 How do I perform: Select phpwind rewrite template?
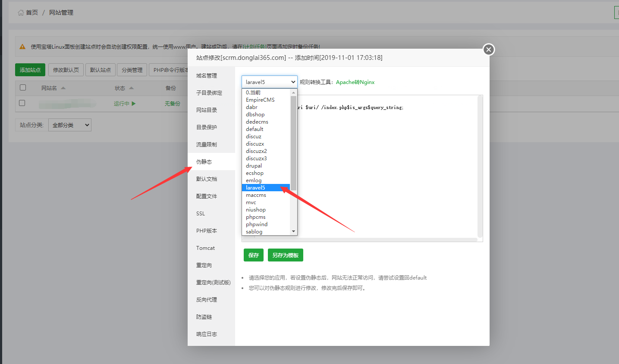coord(266,224)
